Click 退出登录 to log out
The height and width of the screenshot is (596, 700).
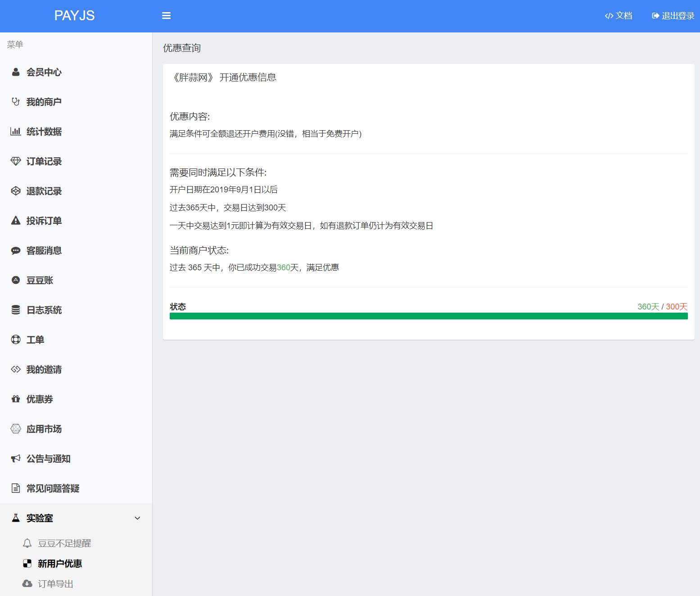point(673,16)
